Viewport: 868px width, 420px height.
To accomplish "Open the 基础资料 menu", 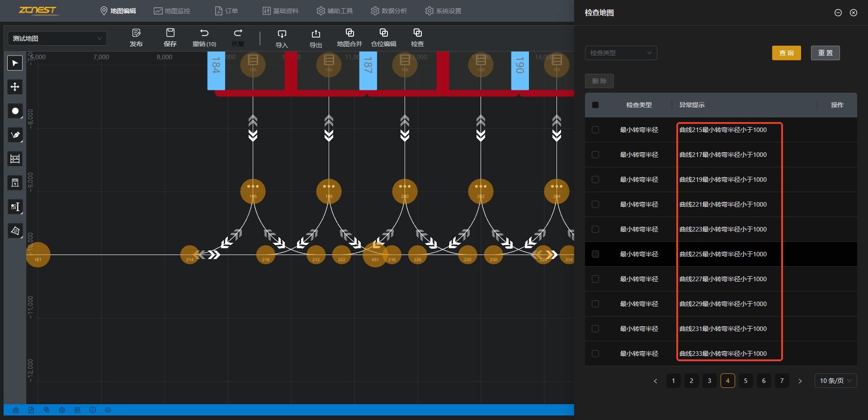I will 280,11.
